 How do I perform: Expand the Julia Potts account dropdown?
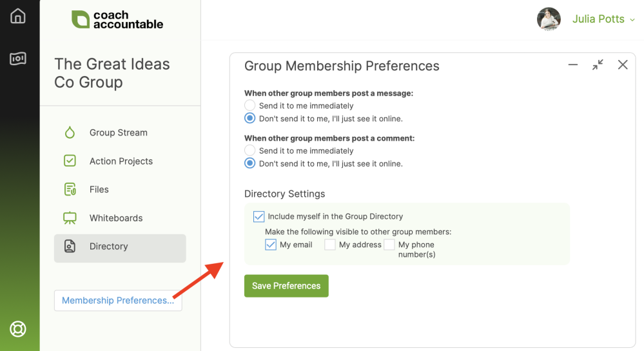tap(603, 19)
